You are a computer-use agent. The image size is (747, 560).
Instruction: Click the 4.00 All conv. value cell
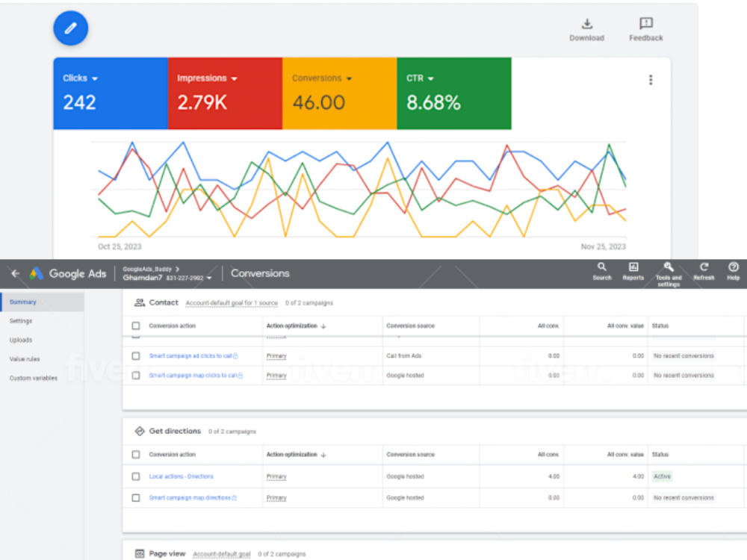tap(638, 476)
